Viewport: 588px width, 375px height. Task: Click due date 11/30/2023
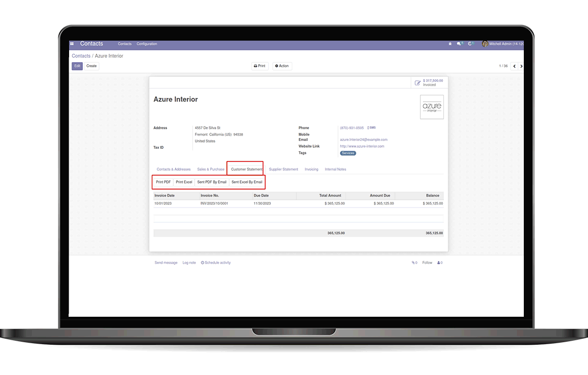[x=262, y=203]
